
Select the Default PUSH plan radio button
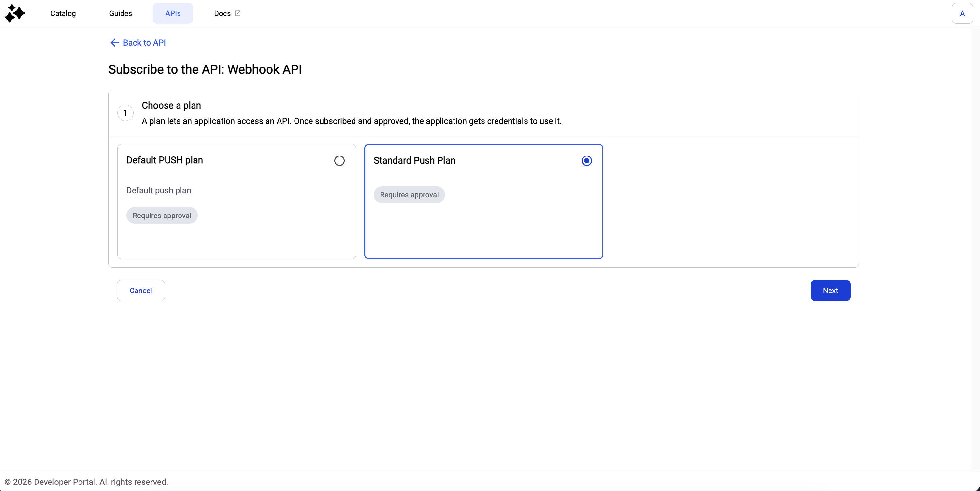point(339,161)
